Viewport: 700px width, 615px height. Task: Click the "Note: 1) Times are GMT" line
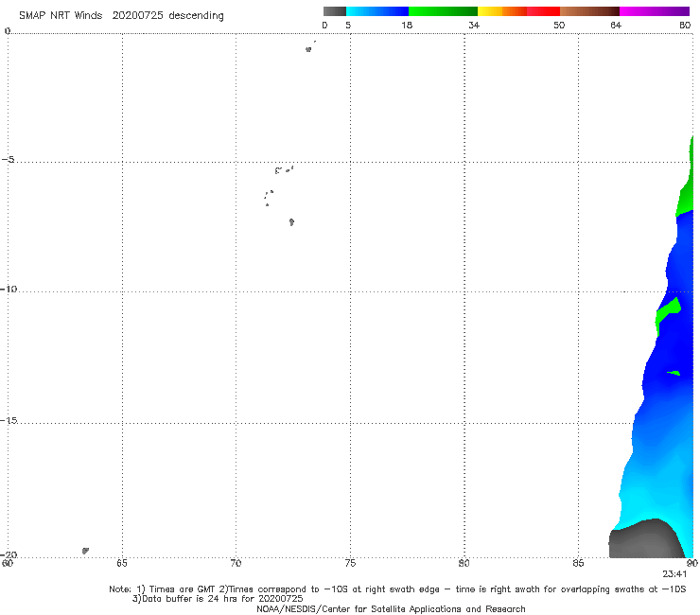coord(397,589)
